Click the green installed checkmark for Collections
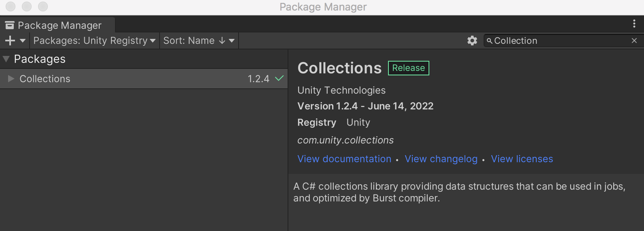 tap(279, 78)
